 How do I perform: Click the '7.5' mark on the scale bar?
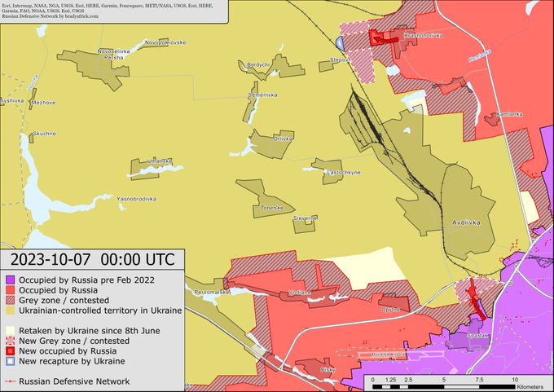tap(479, 380)
